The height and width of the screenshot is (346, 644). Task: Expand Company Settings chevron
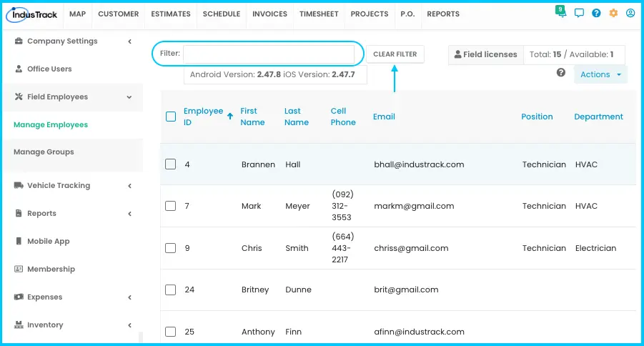130,41
